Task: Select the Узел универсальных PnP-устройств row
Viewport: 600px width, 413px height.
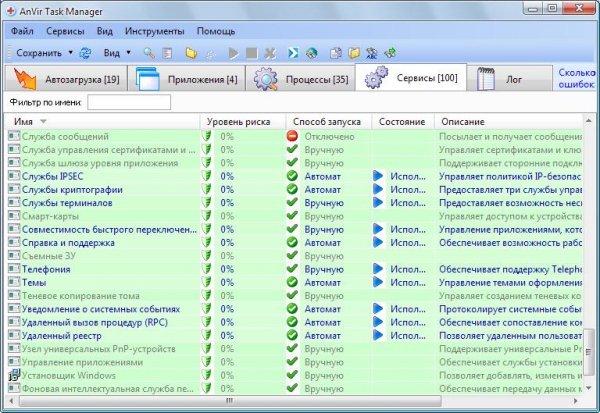Action: (295, 348)
